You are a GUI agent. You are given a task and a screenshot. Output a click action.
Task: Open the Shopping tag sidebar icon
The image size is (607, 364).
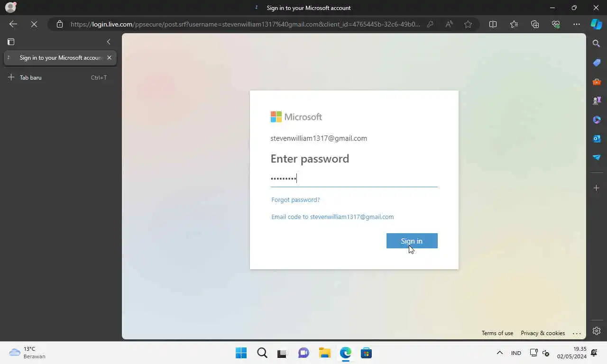(x=597, y=63)
